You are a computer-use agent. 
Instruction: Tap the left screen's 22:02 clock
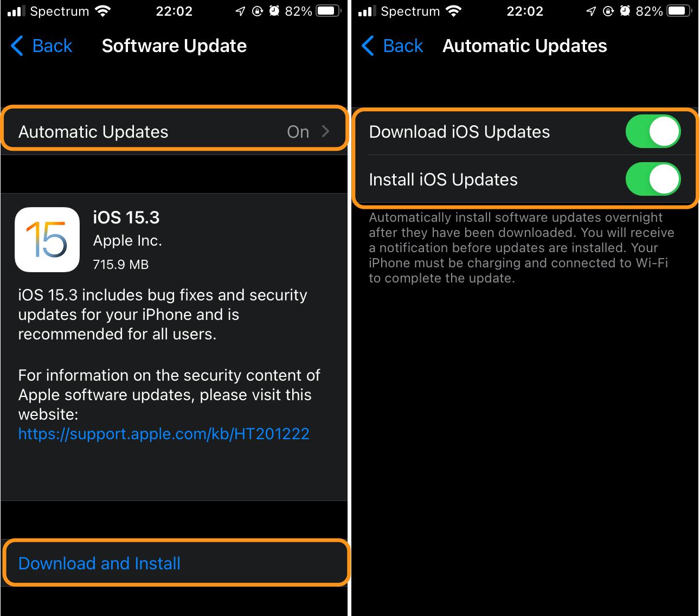(174, 11)
